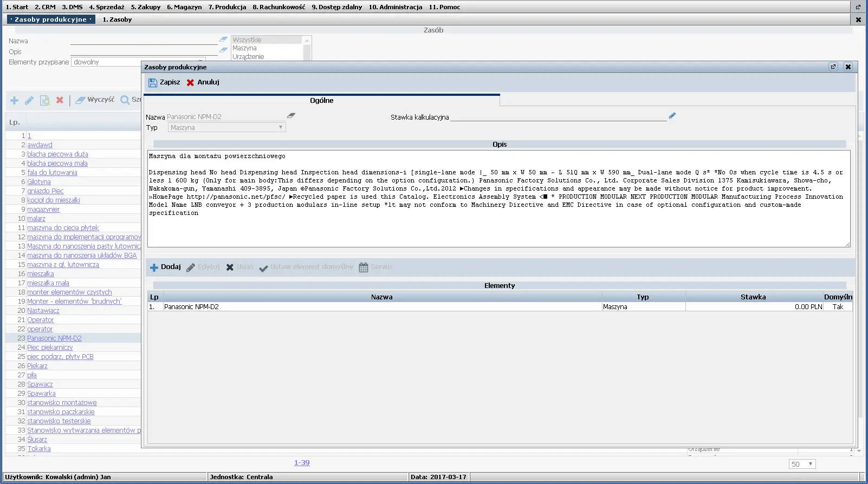Image resolution: width=868 pixels, height=484 pixels.
Task: Click the Wyczyść eraser button
Action: coord(95,100)
